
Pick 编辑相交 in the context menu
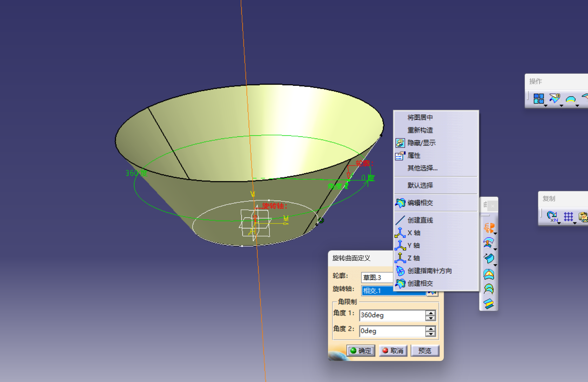[x=436, y=203]
